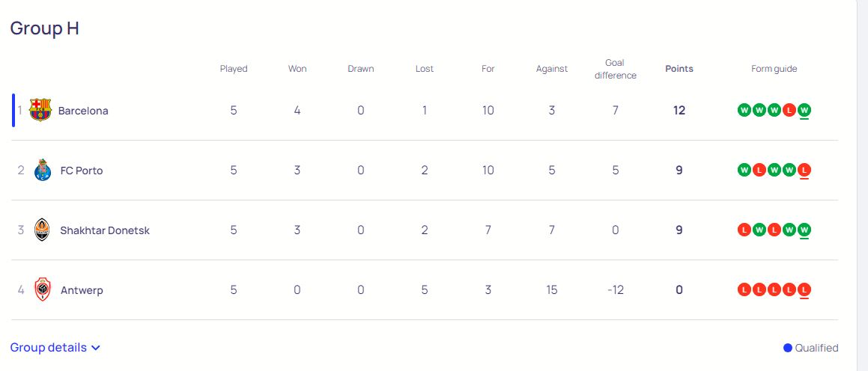Click the Shakhtar Donetsk club crest

pos(42,230)
